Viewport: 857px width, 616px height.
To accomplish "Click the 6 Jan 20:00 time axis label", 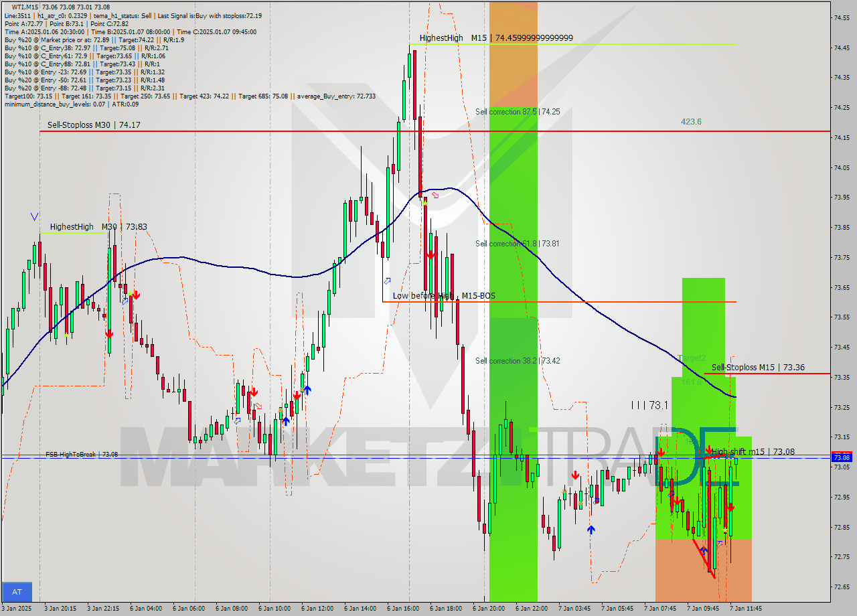I will tap(489, 609).
